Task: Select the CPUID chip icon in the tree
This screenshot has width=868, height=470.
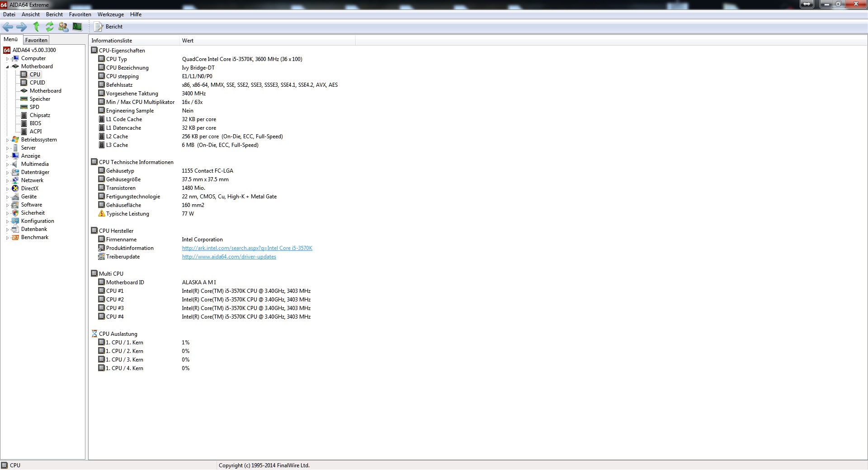Action: [24, 83]
